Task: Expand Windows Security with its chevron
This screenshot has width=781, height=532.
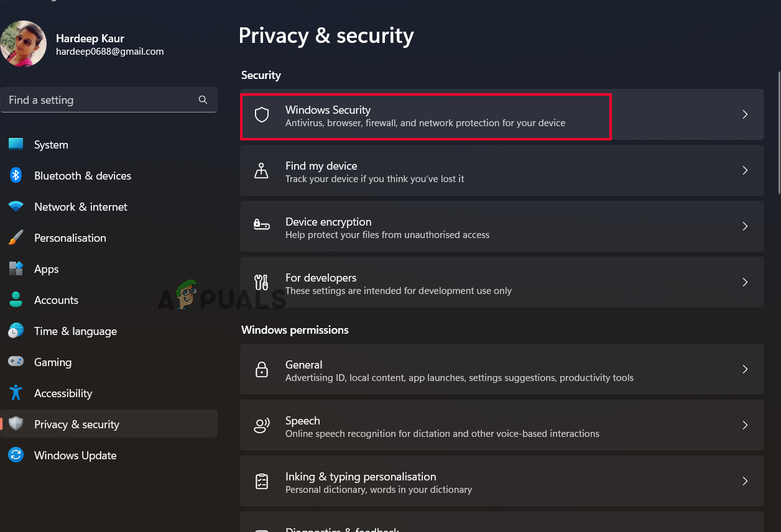Action: tap(745, 114)
